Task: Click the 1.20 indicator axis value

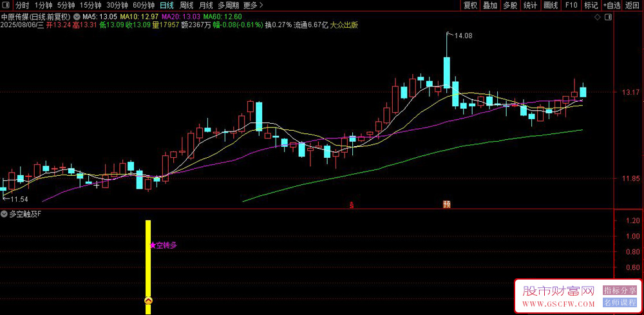Action: pyautogui.click(x=632, y=221)
